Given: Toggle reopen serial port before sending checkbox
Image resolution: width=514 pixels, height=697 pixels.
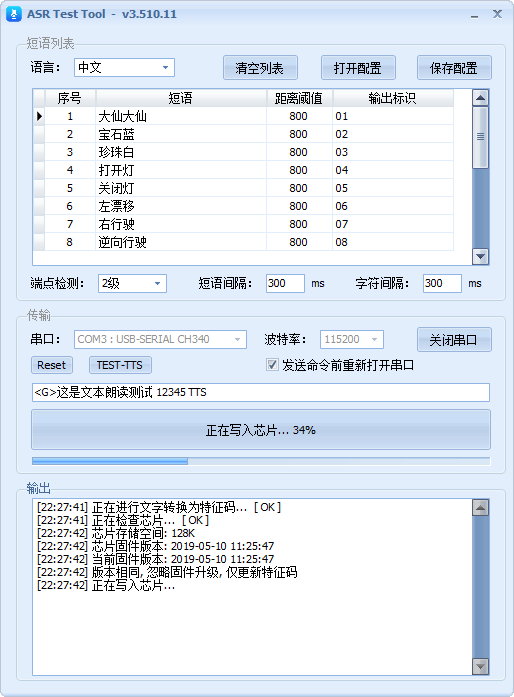Looking at the screenshot, I should tap(272, 365).
